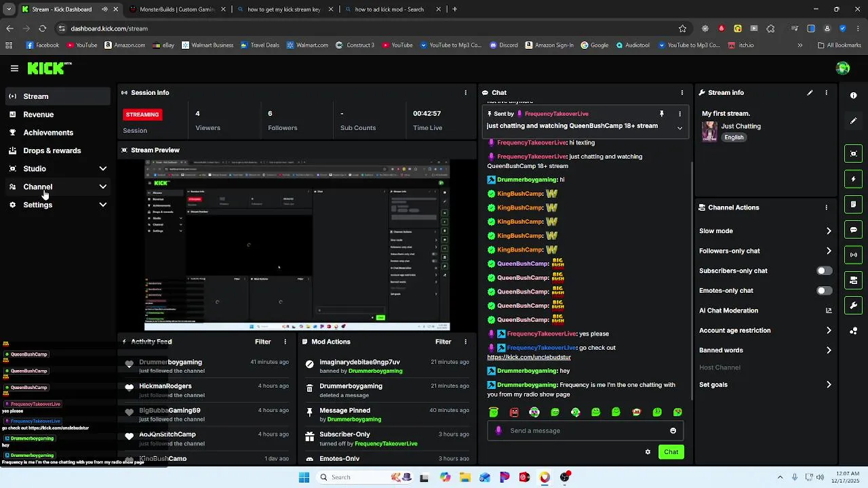This screenshot has width=868, height=488.
Task: Click the pencil icon in the right sidebar
Action: (854, 121)
